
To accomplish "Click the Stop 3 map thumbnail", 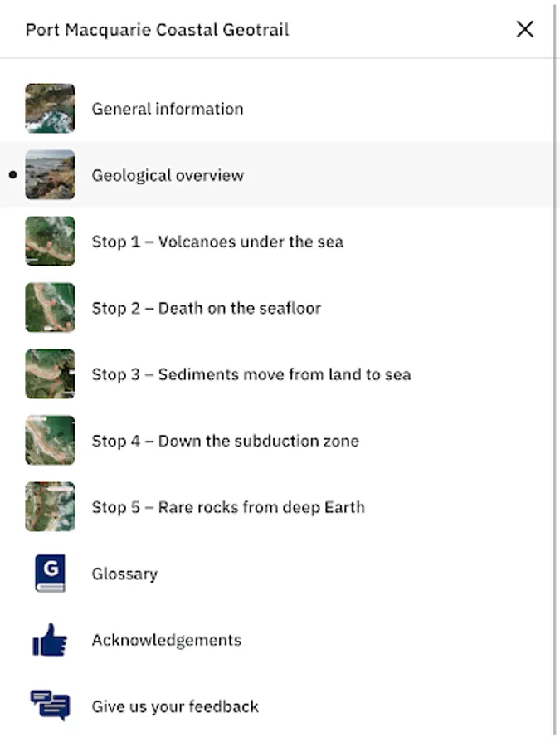I will pos(50,374).
